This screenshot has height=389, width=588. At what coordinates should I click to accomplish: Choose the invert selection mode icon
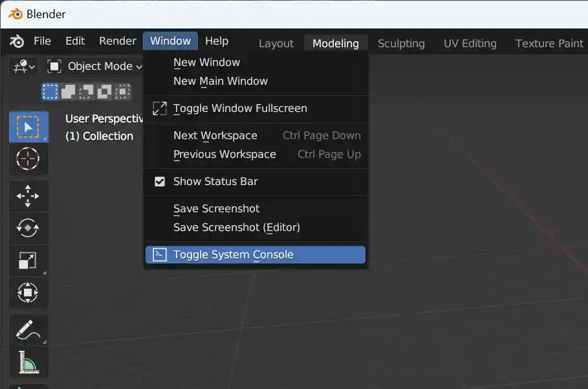click(x=104, y=91)
